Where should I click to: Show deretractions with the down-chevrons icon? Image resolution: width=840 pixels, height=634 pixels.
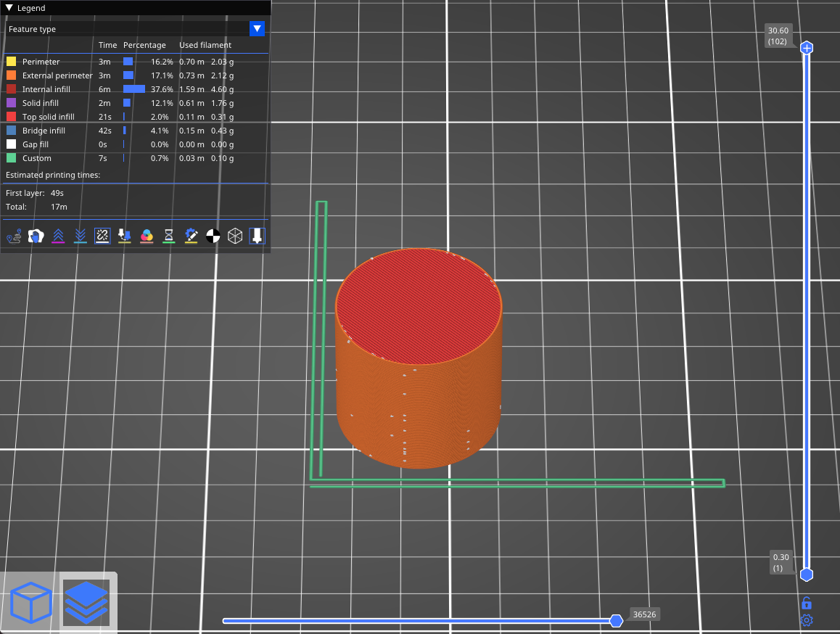[x=81, y=236]
